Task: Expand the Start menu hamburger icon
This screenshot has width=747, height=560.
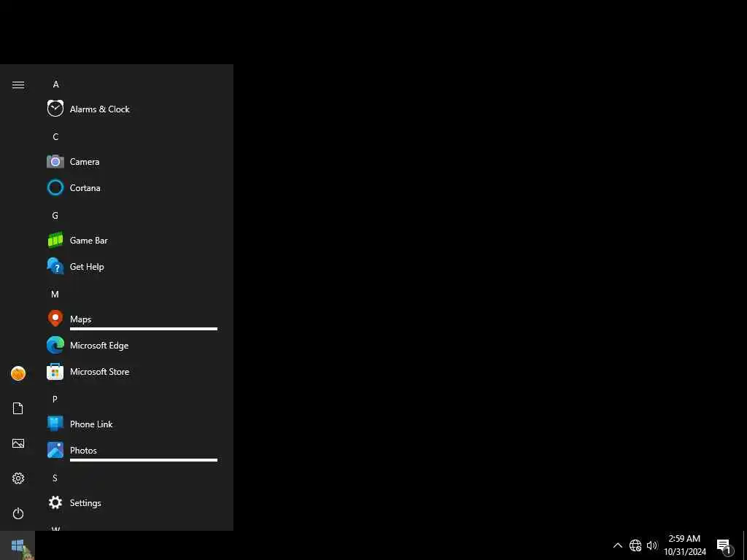Action: [18, 85]
